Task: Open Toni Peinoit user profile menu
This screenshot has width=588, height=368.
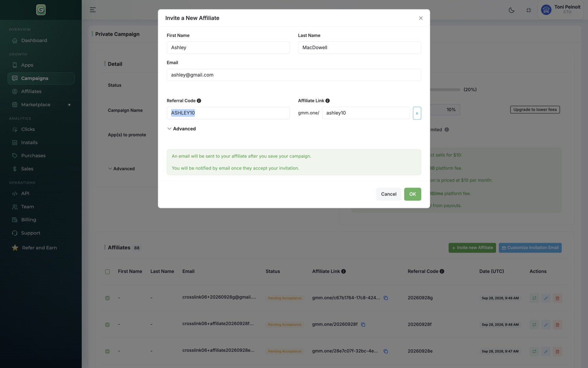Action: (561, 10)
